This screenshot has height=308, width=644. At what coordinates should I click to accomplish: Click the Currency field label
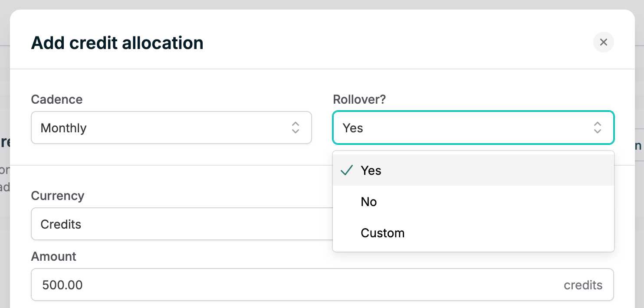[x=58, y=196]
